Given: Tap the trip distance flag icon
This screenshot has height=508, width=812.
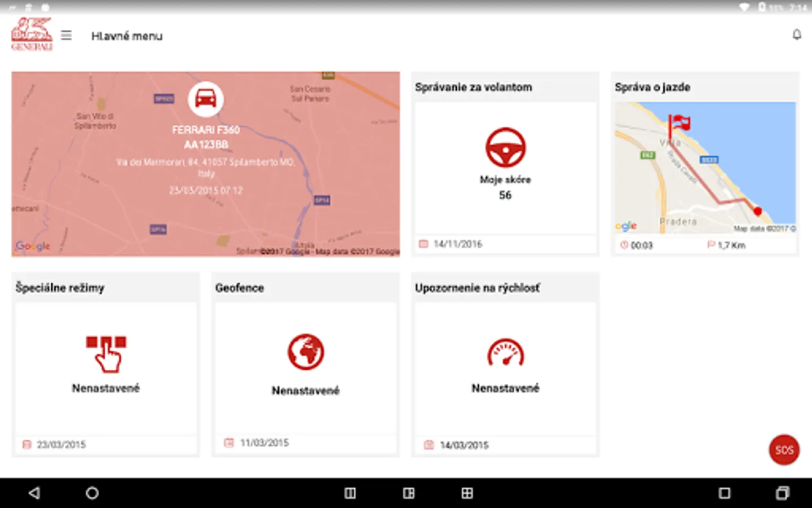Looking at the screenshot, I should 711,245.
